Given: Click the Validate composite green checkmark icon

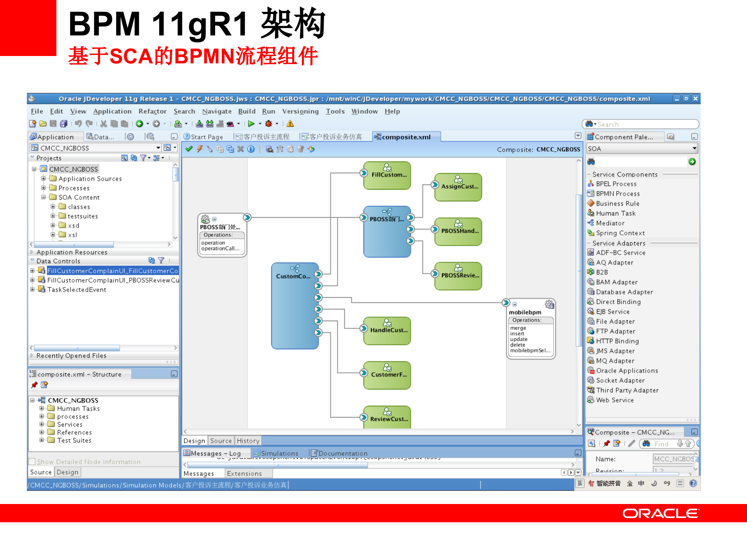Looking at the screenshot, I should 189,149.
